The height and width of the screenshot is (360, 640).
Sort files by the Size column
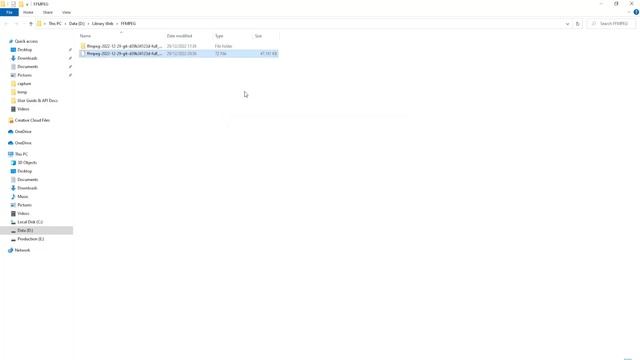click(x=258, y=36)
